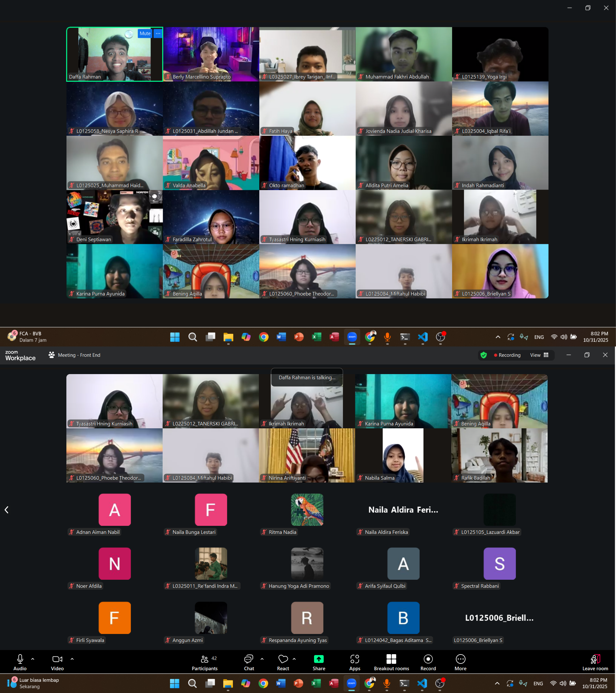Viewport: 616px width, 693px height.
Task: Open the More options icon
Action: 460,659
